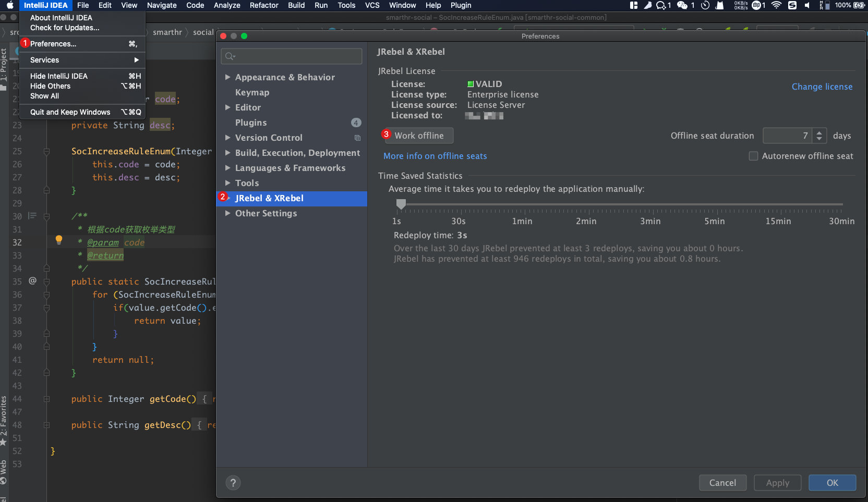Collapse the constructor fold at line 25
This screenshot has width=868, height=502.
tap(46, 151)
